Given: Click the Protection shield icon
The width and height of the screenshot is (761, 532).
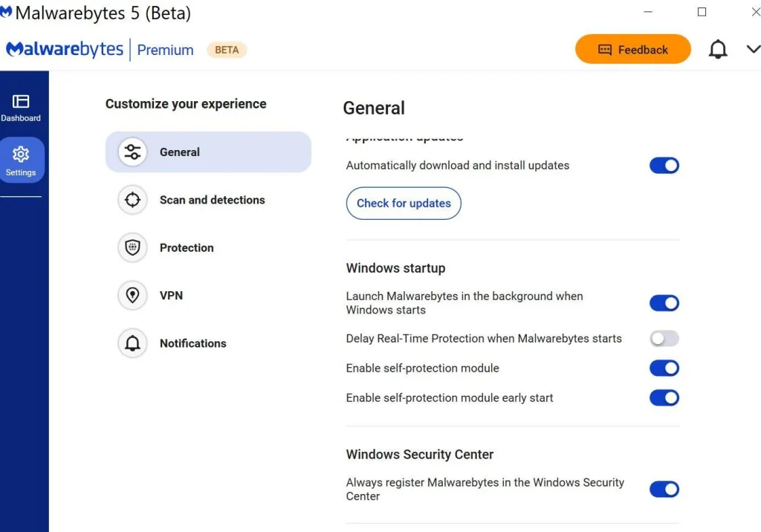Looking at the screenshot, I should (x=132, y=247).
